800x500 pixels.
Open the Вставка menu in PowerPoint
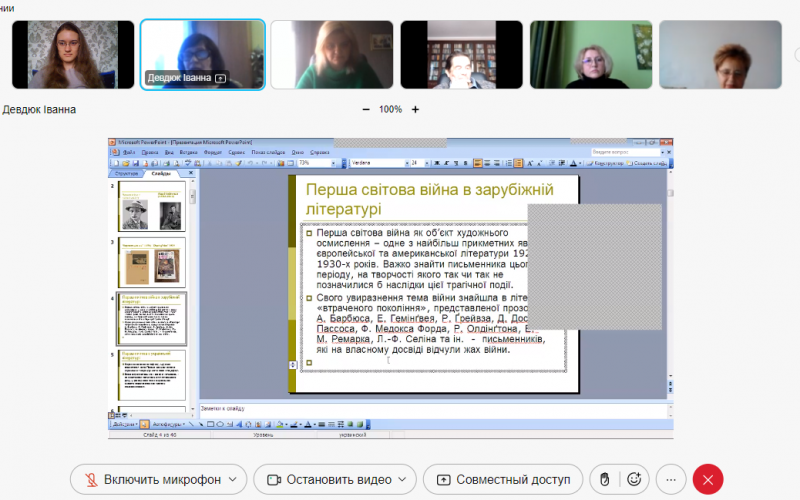pos(184,151)
